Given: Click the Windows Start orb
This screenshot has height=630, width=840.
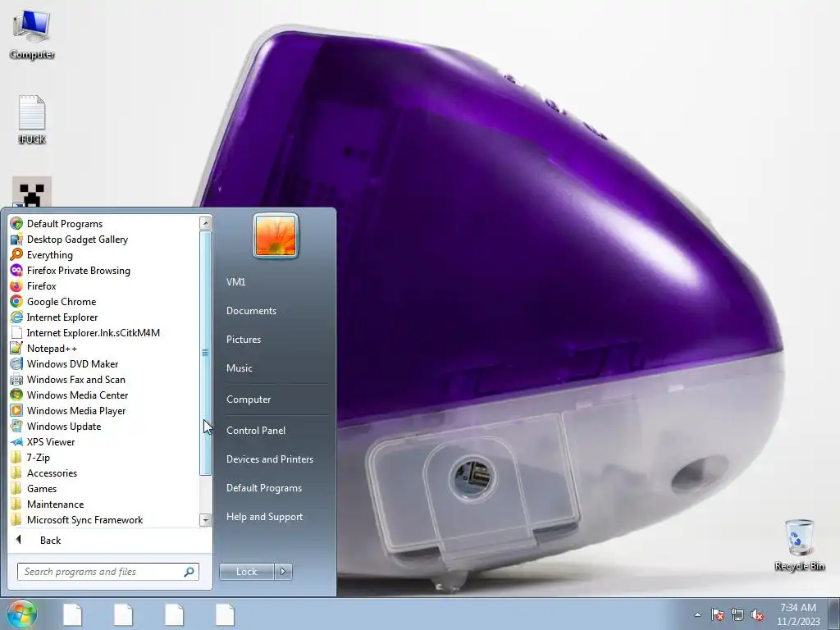Looking at the screenshot, I should tap(22, 614).
